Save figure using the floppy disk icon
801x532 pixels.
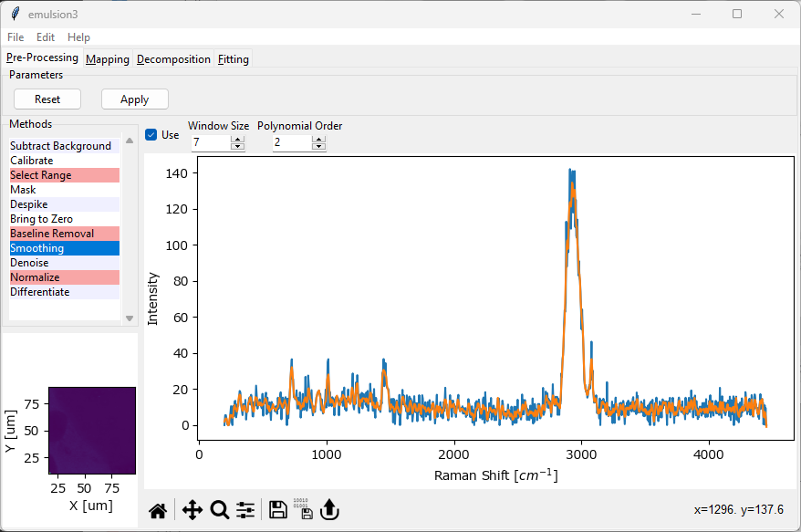278,511
